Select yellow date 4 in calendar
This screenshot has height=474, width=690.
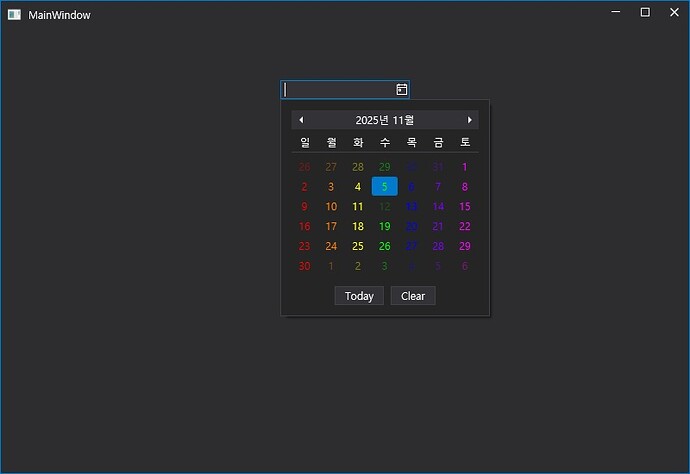358,187
